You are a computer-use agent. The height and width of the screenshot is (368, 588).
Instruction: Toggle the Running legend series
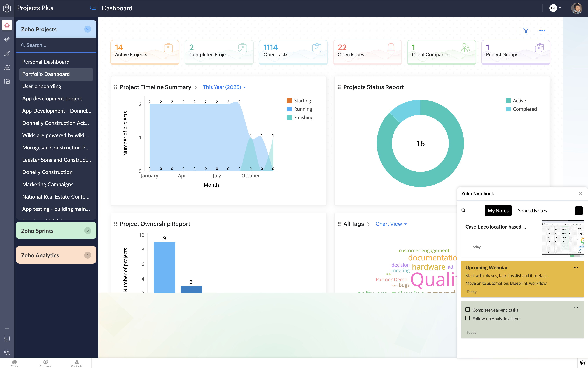click(299, 109)
